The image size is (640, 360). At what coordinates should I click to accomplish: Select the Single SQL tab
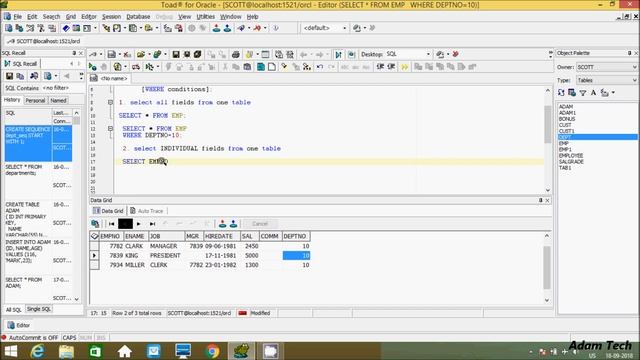pyautogui.click(x=39, y=309)
